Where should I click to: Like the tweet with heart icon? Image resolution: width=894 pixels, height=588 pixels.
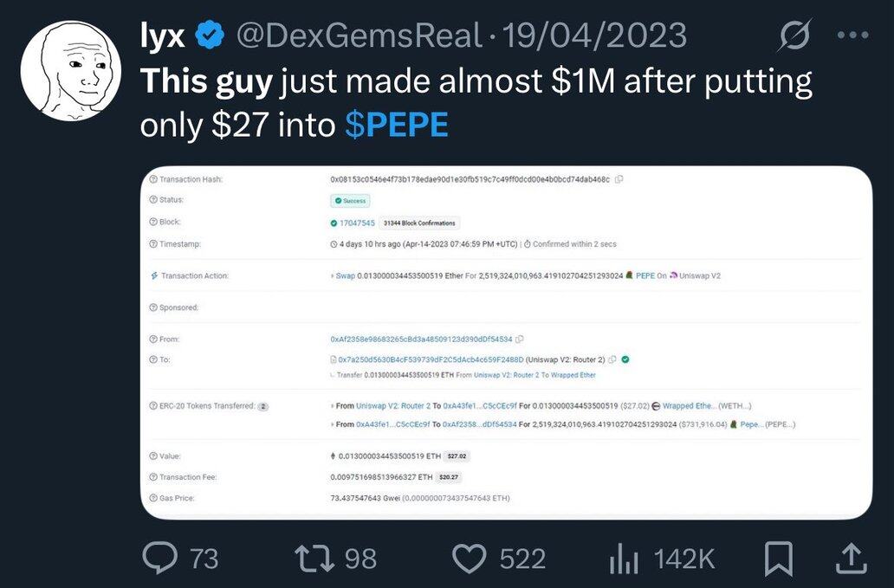click(x=470, y=559)
